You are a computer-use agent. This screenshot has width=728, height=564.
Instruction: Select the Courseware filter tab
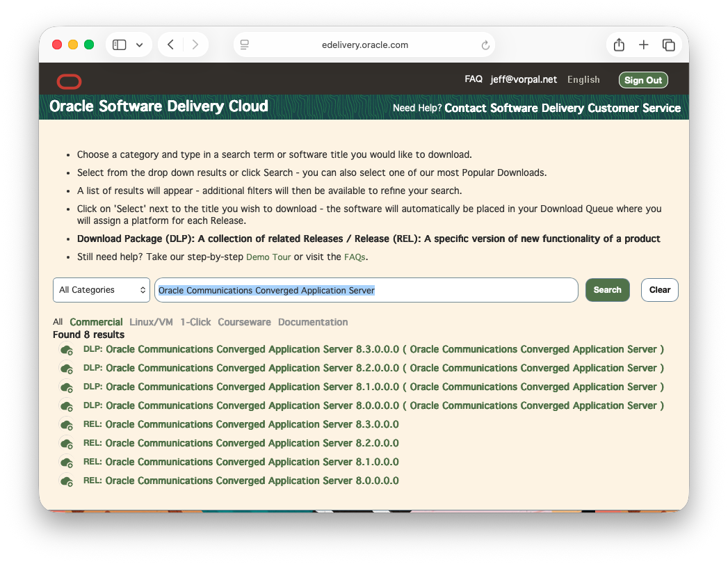[x=244, y=322]
